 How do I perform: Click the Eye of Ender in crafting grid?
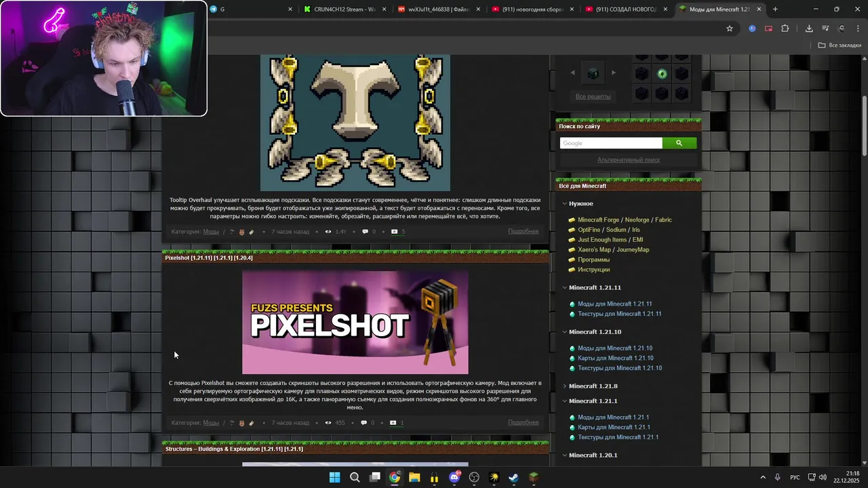tap(662, 74)
